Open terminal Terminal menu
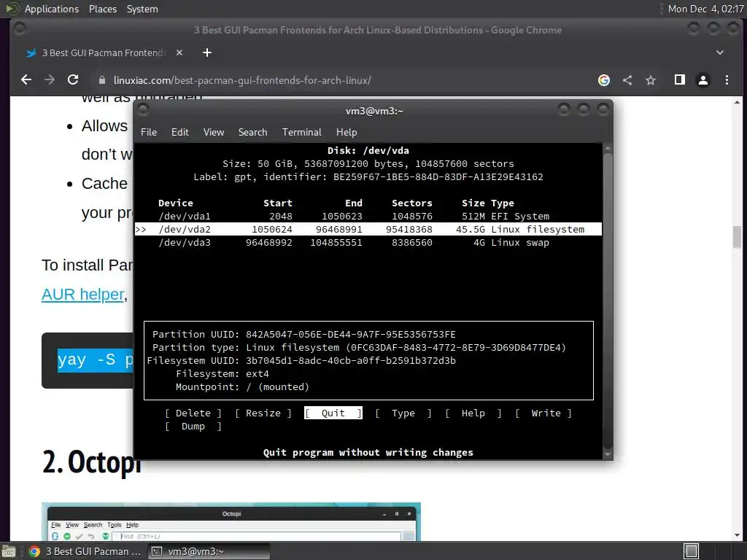747x560 pixels. coord(301,133)
